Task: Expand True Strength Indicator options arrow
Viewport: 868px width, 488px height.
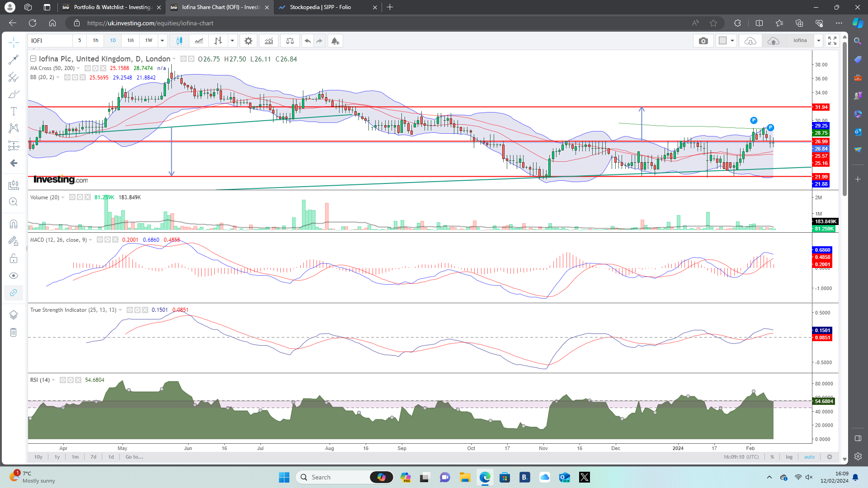Action: click(120, 310)
